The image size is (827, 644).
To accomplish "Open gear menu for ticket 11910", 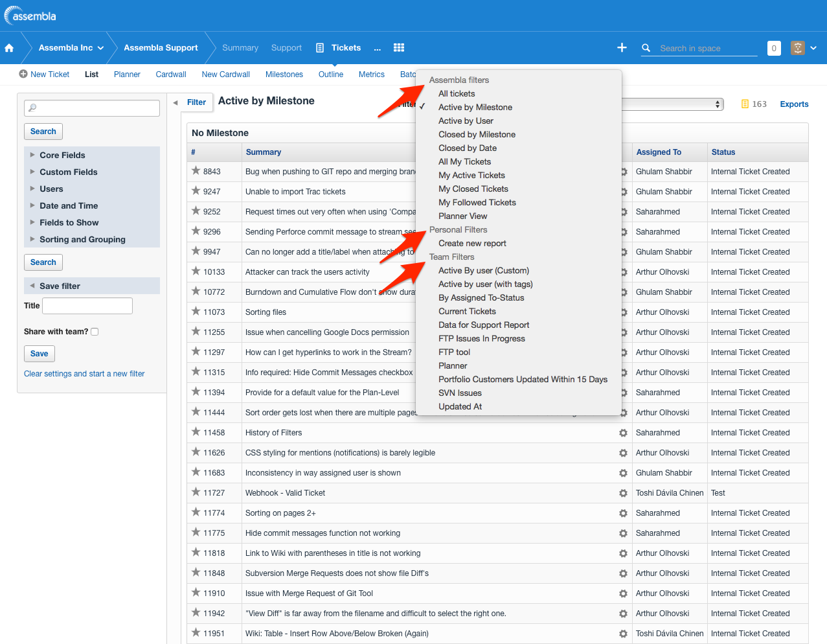I will (x=623, y=593).
